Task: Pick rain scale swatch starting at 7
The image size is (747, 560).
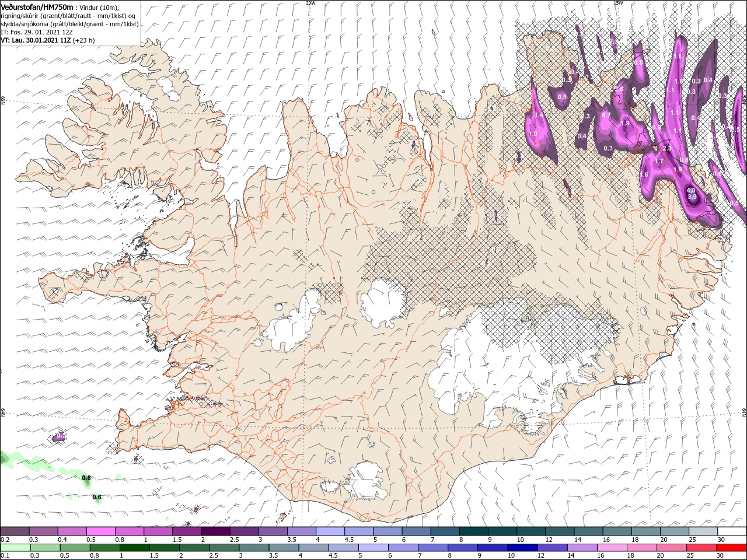Action: 433,548
